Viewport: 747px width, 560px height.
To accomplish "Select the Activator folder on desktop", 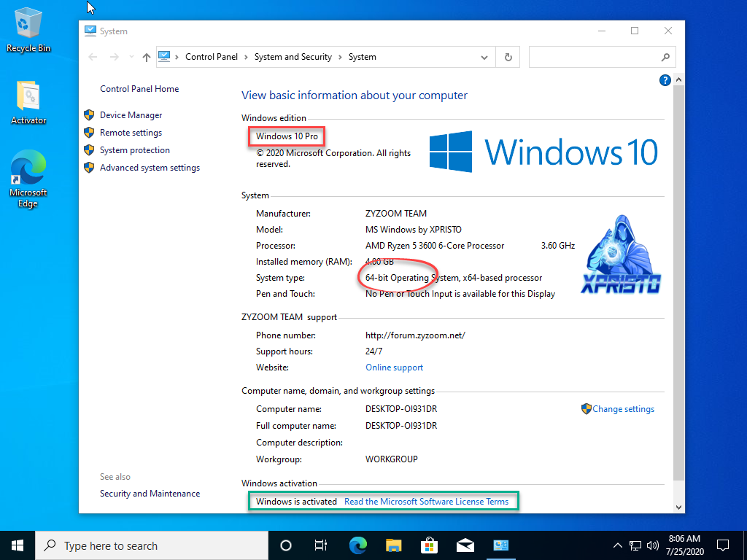I will click(x=28, y=102).
